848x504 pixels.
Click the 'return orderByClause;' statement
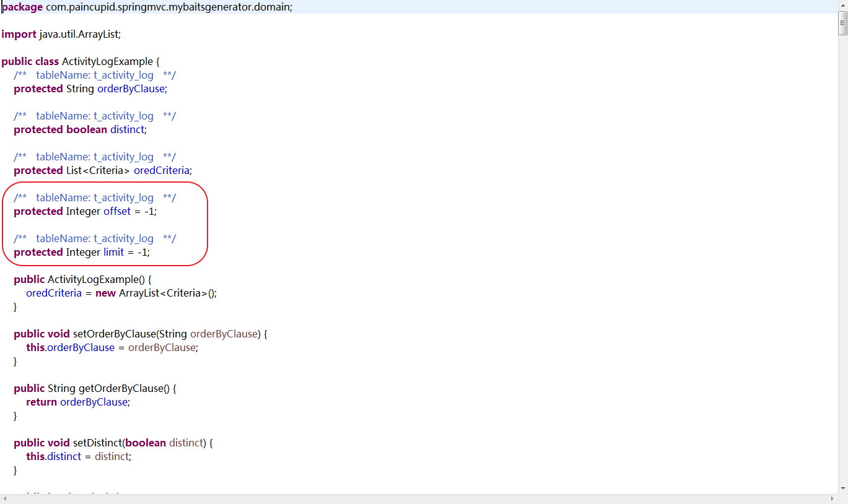click(x=78, y=402)
